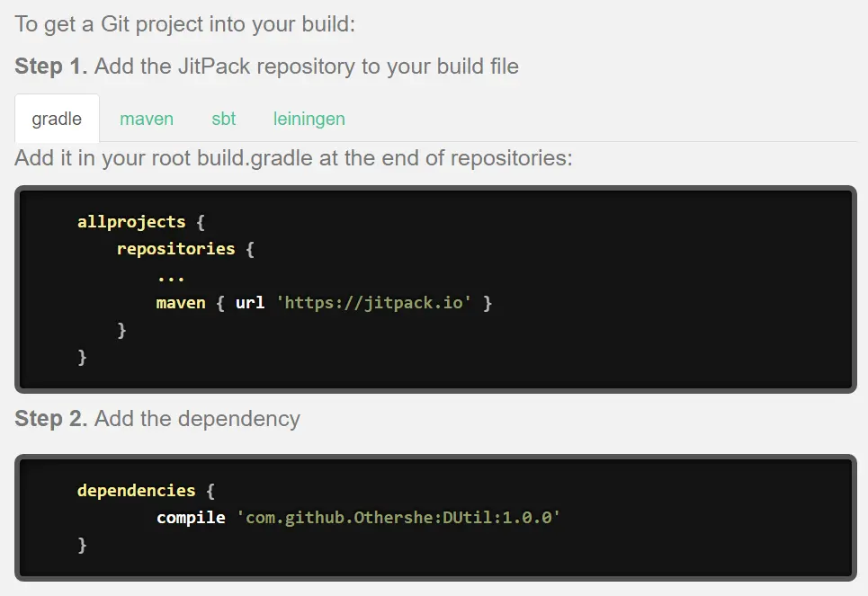Open the sbt tab

224,119
